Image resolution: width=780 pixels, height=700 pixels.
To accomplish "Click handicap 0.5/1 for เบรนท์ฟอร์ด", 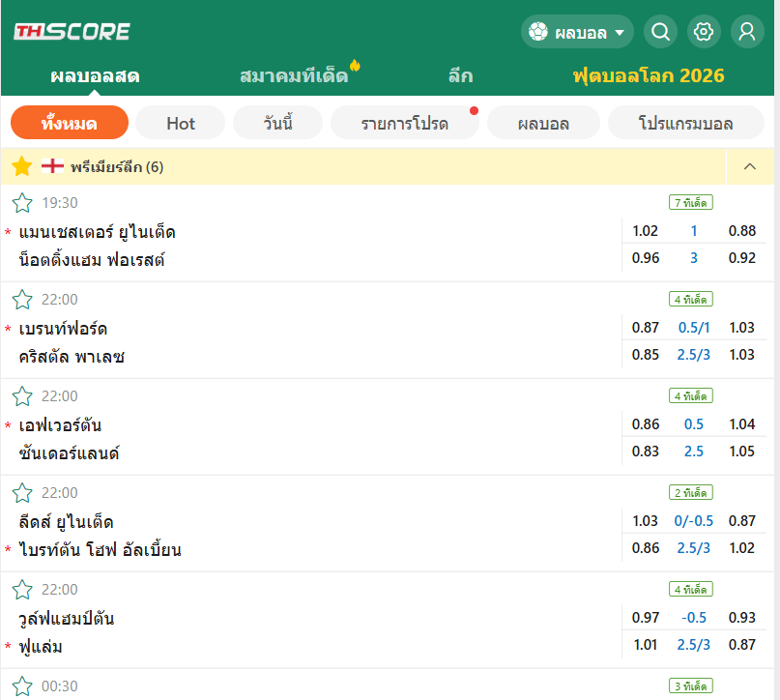I will pos(693,328).
